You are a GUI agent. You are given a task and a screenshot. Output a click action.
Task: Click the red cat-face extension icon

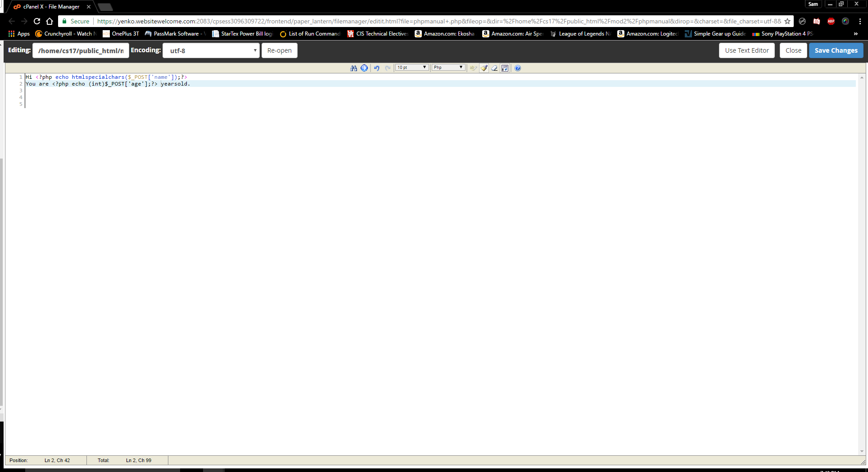817,21
